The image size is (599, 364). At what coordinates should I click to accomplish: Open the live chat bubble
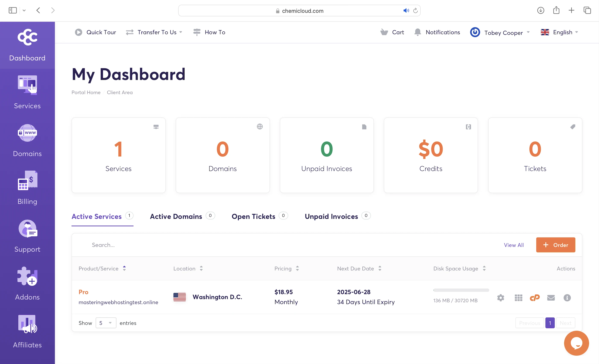tap(576, 343)
